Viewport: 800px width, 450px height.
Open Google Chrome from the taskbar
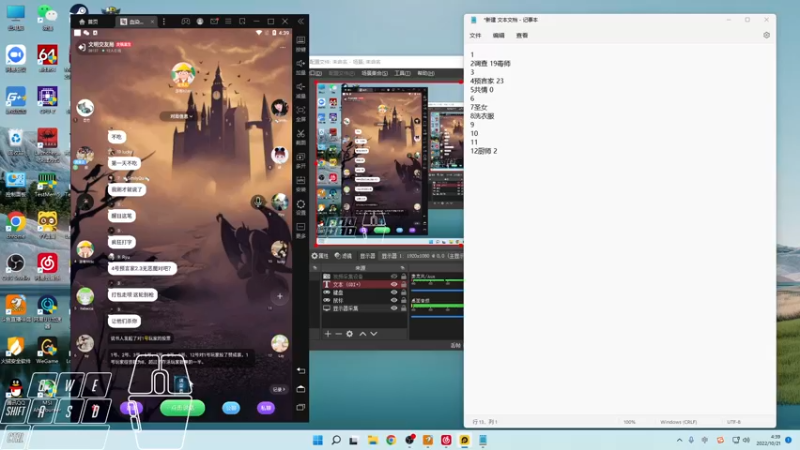[391, 440]
